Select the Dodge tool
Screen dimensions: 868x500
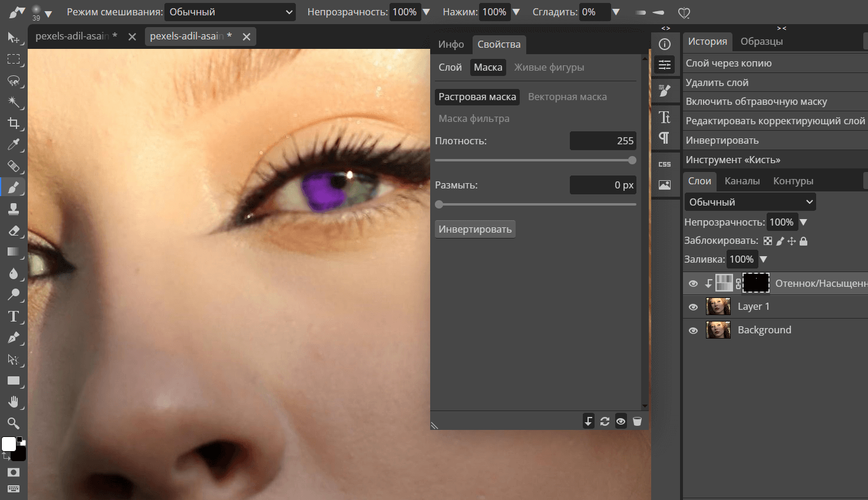point(13,294)
